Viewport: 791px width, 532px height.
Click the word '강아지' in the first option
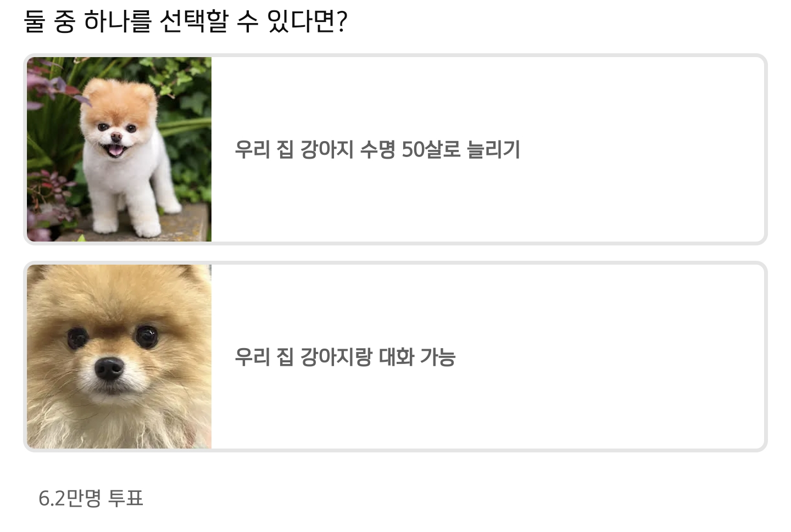327,149
